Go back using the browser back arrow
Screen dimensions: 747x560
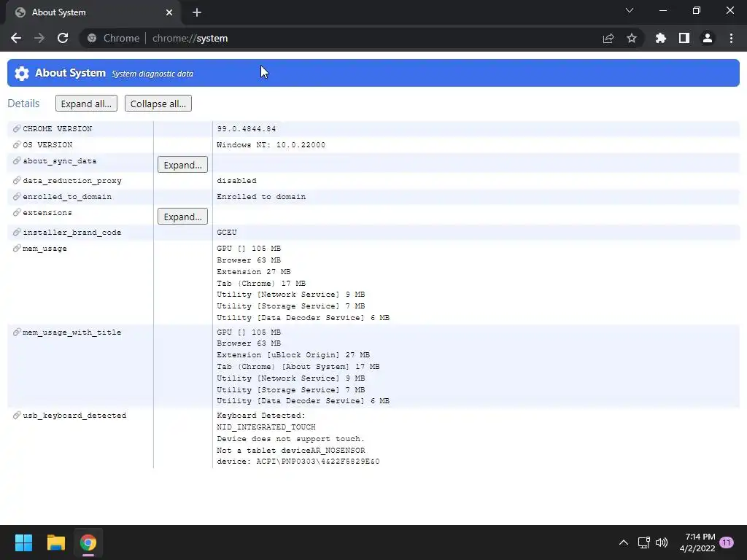pos(16,38)
